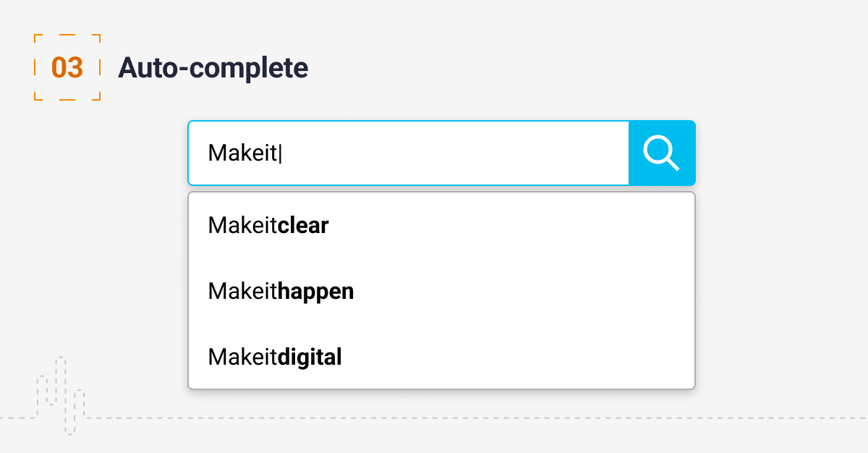The height and width of the screenshot is (453, 868).
Task: Click blank space right of Makeithappen
Action: [x=521, y=292]
